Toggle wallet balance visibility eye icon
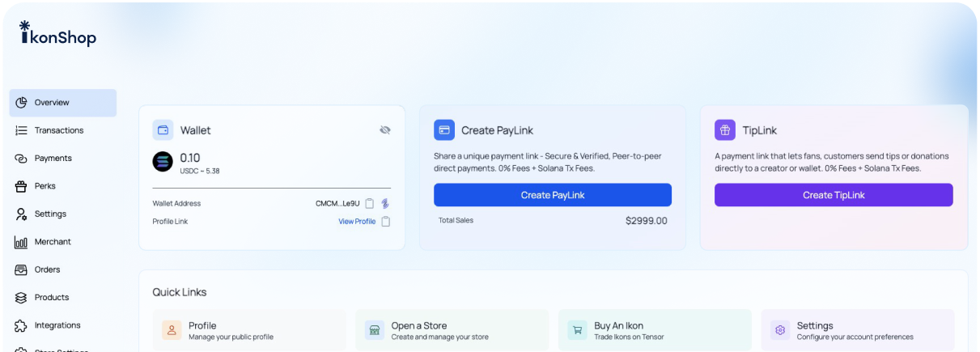Viewport: 980px width, 352px height. [385, 130]
